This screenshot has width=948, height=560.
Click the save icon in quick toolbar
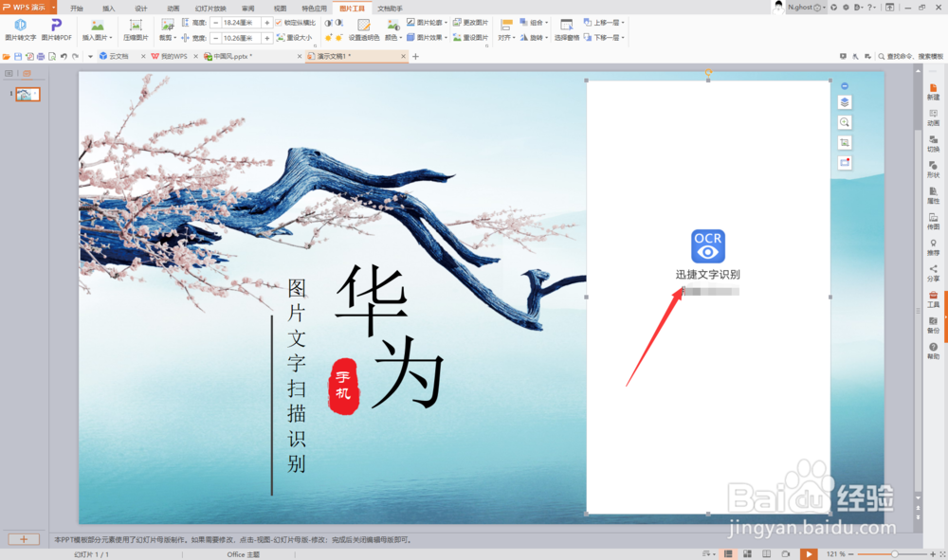17,56
